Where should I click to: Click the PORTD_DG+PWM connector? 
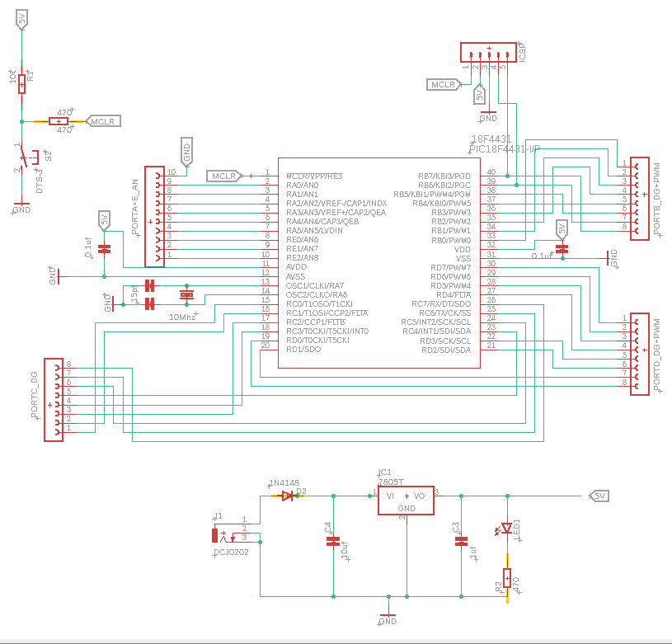(639, 353)
